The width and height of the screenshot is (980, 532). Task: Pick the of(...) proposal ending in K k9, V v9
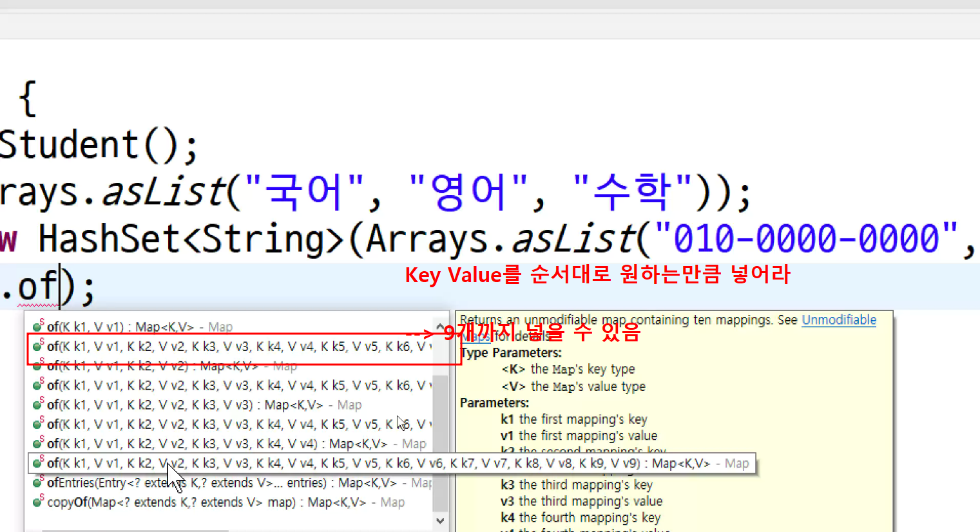click(x=392, y=463)
